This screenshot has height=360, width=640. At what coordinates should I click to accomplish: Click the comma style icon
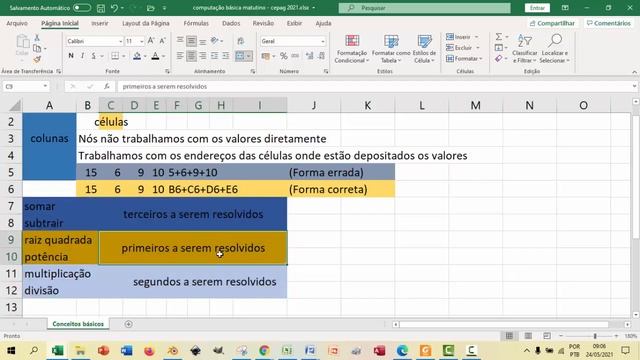click(x=295, y=56)
